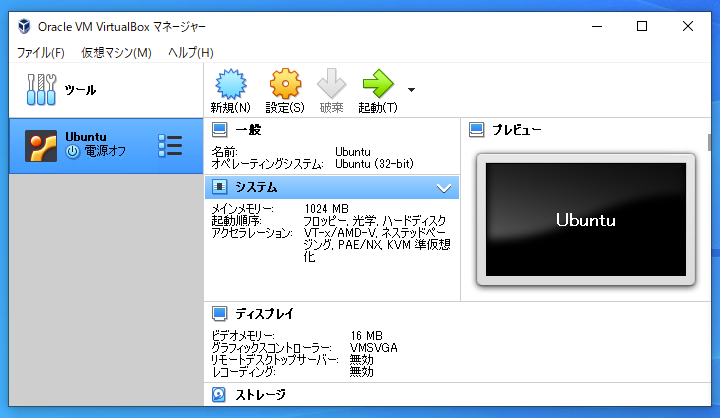Open the 仮想マシン(M) menu
720x418 pixels.
(x=116, y=53)
